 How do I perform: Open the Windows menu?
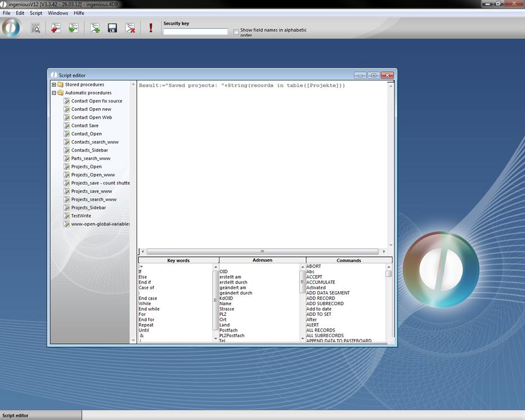tap(58, 13)
